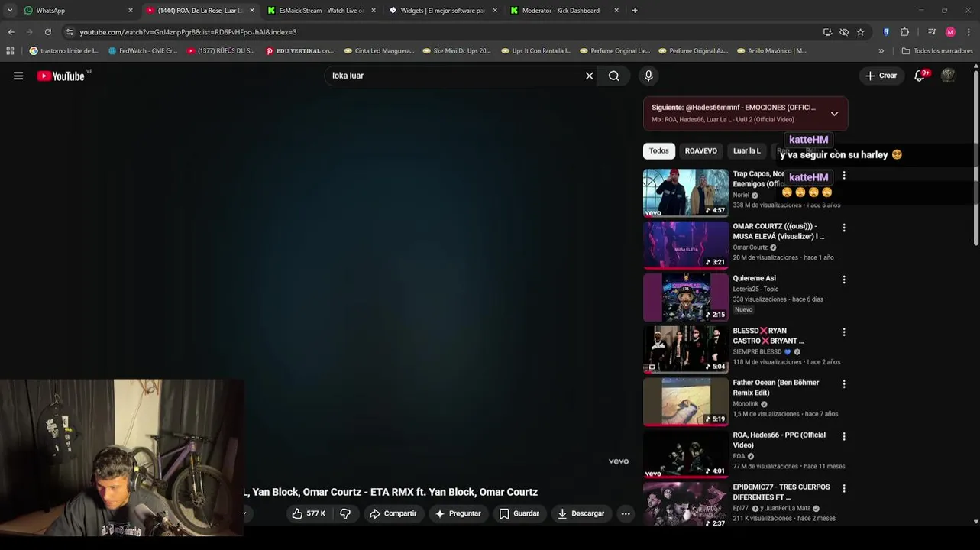This screenshot has width=980, height=550.
Task: Click the browser address bar URL
Action: [188, 32]
